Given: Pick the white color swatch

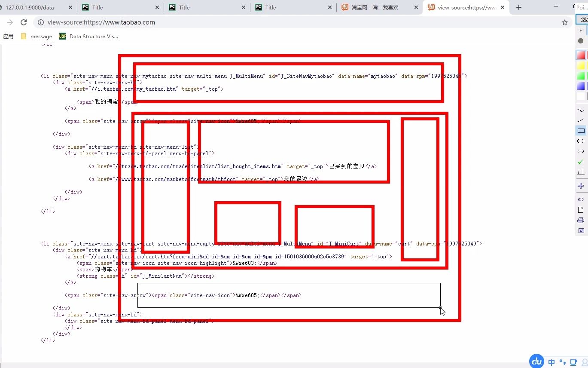Looking at the screenshot, I should 581,96.
